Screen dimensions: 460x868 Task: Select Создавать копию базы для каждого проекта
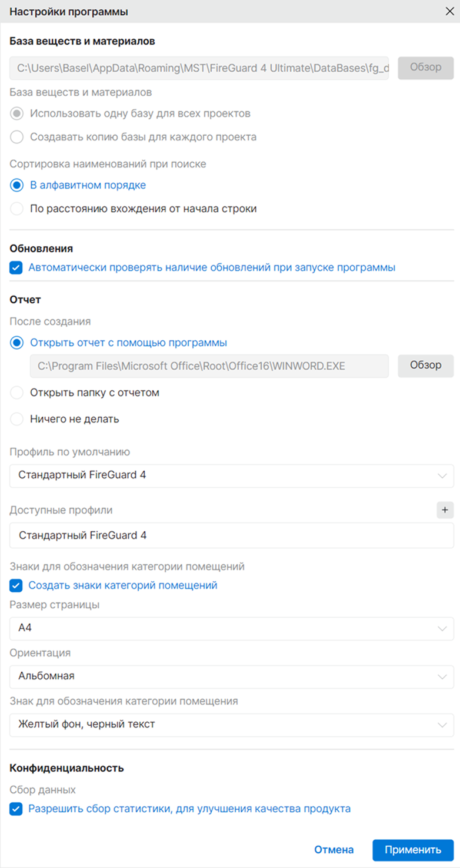(x=16, y=137)
